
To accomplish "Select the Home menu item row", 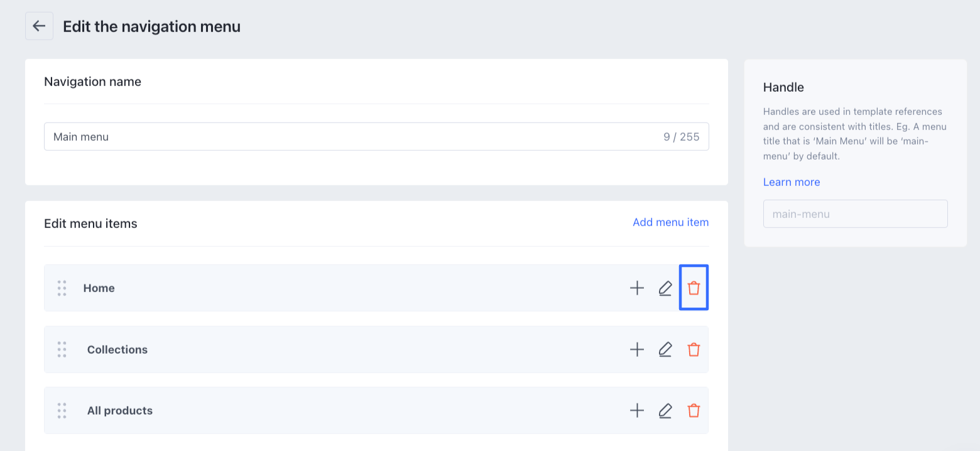I will (x=314, y=288).
